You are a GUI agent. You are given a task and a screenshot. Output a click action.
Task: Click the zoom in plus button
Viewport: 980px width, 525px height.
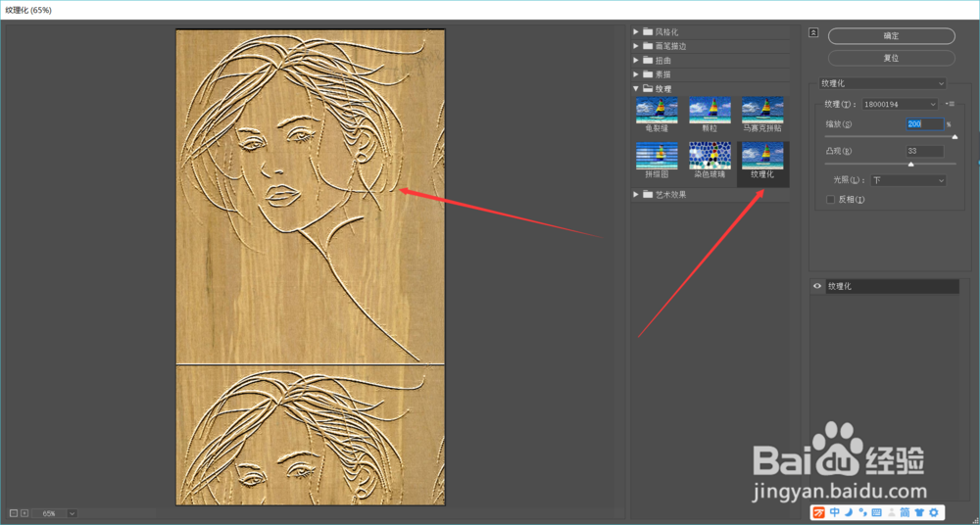point(24,513)
